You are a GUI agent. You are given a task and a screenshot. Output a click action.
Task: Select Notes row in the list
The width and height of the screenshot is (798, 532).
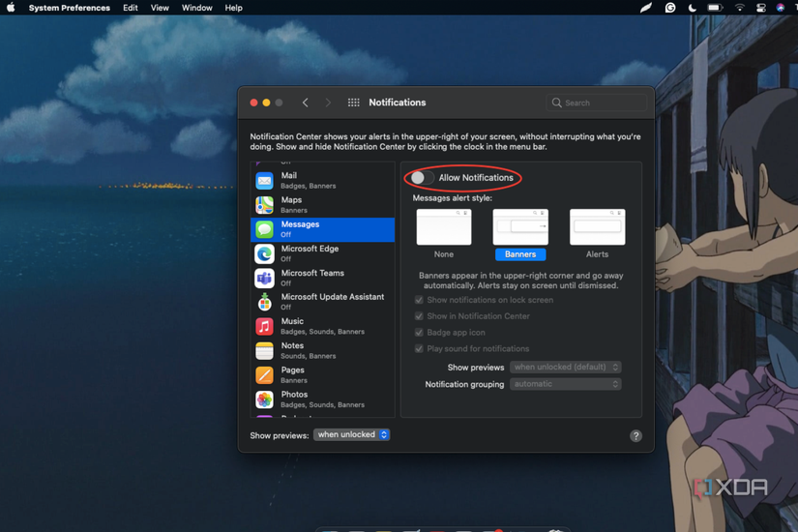(x=323, y=351)
